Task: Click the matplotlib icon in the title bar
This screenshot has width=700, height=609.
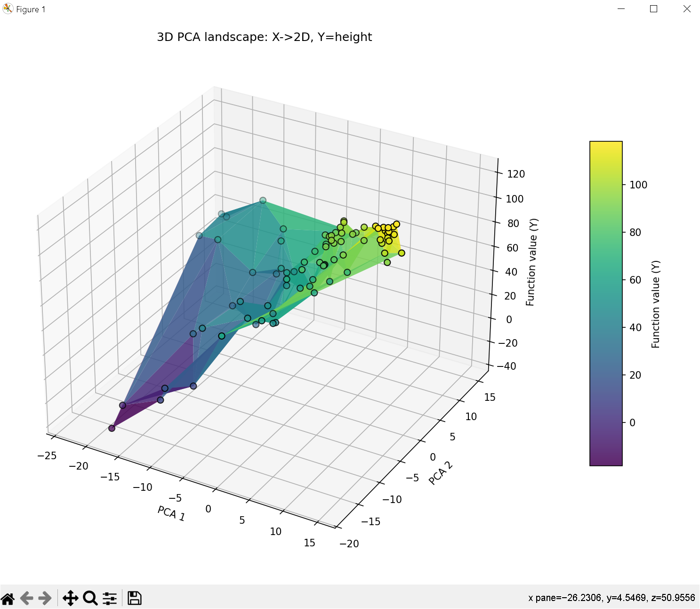Action: pyautogui.click(x=8, y=9)
